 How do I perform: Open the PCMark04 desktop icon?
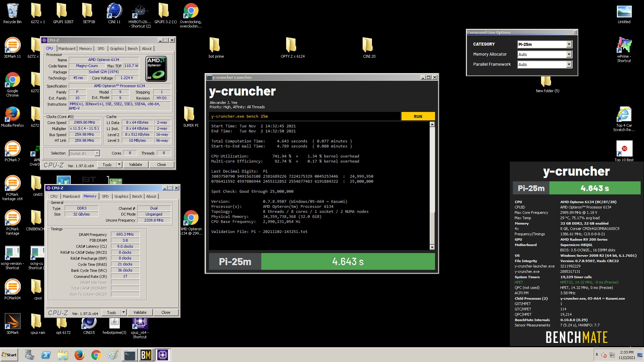[12, 290]
